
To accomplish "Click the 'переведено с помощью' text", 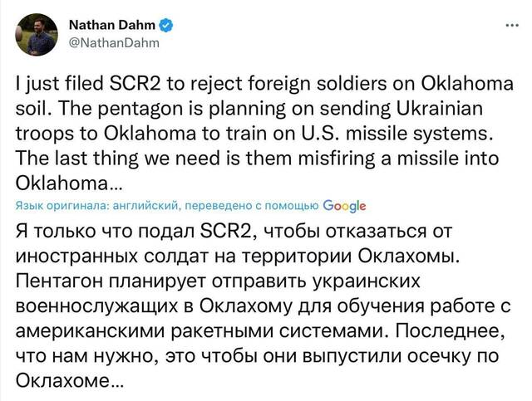I will [x=250, y=205].
